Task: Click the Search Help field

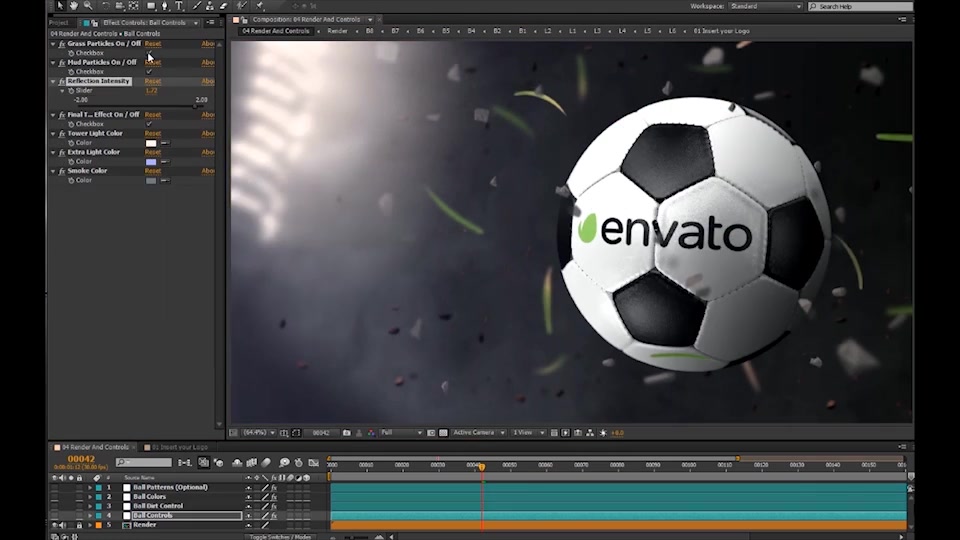Action: [x=860, y=6]
